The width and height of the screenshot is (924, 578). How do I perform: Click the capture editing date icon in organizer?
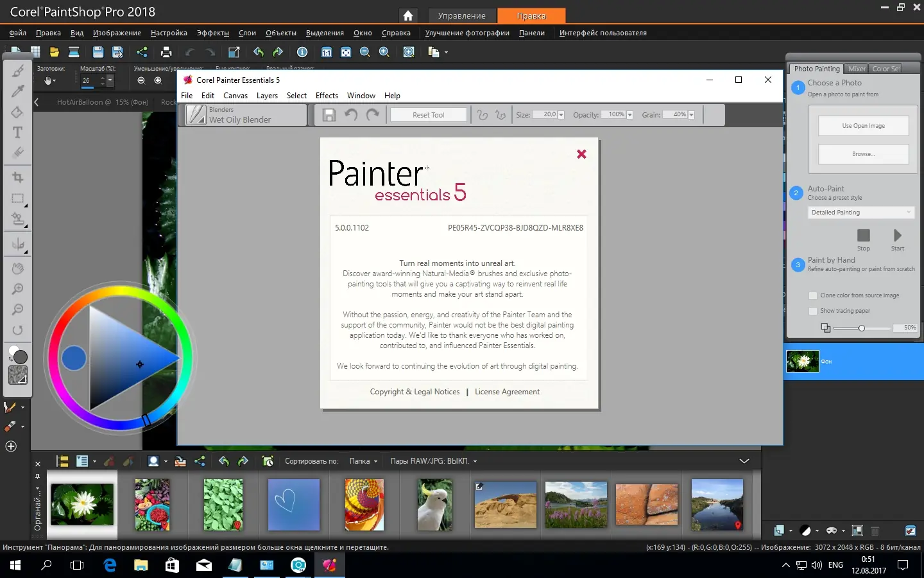(x=268, y=461)
